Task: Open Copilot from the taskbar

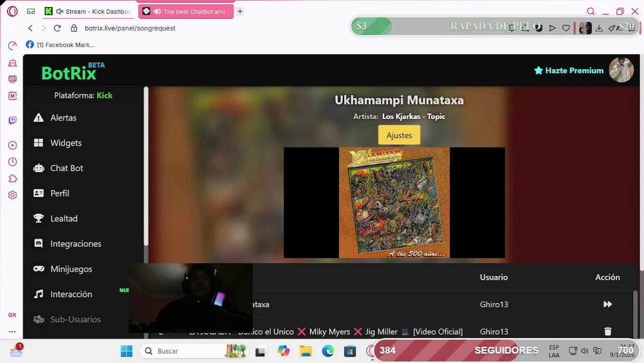Action: coord(283,351)
